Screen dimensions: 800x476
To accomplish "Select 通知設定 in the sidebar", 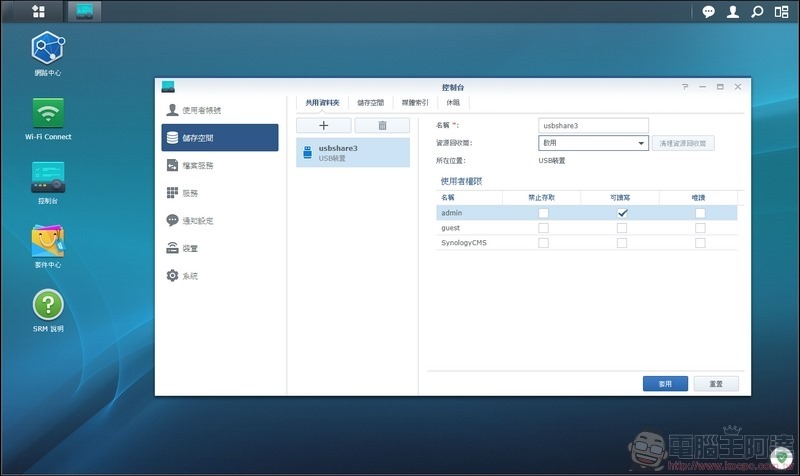I will click(220, 220).
